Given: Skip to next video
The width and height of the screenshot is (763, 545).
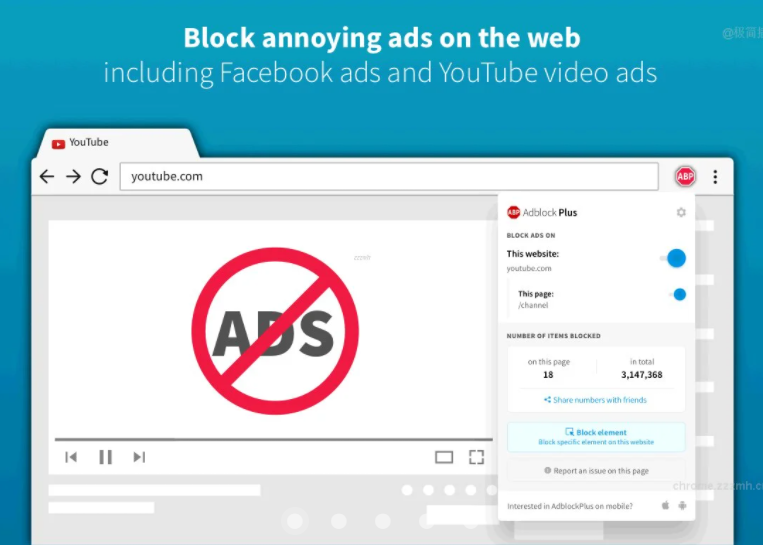Looking at the screenshot, I should tap(139, 457).
